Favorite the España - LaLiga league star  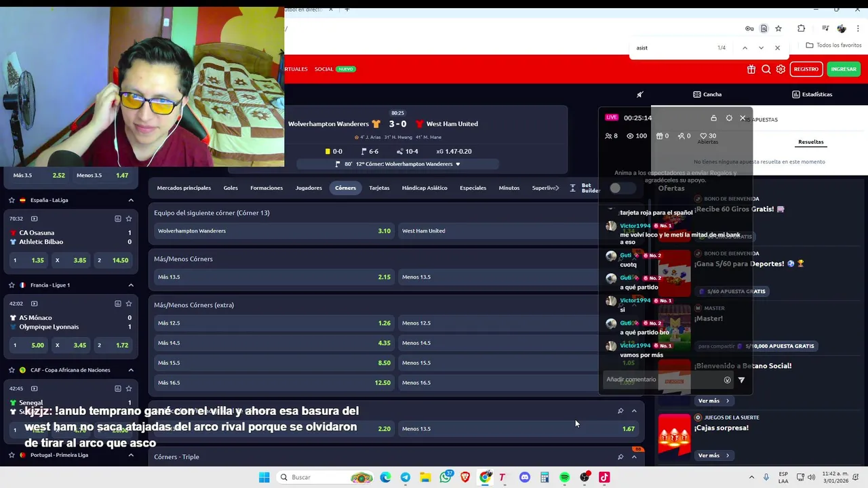pyautogui.click(x=12, y=200)
